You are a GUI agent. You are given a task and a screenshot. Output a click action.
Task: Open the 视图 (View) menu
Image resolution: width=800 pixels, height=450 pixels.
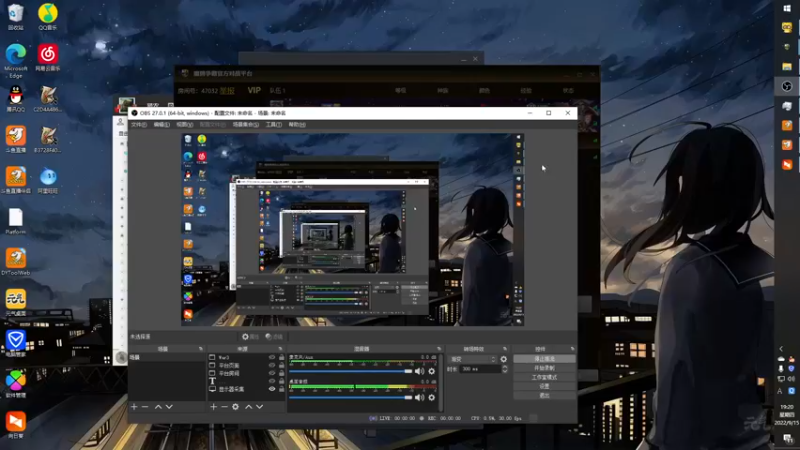tap(184, 124)
